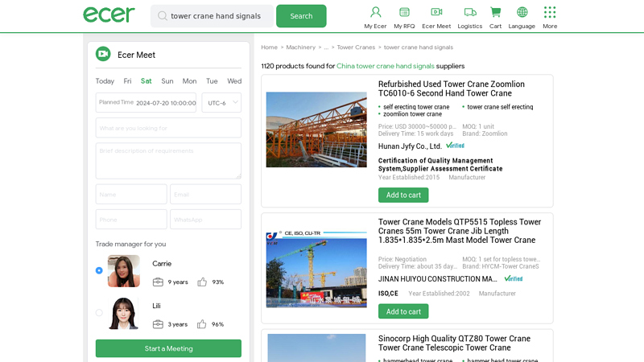Screen dimensions: 644x362
Task: Click Lili's profile photo
Action: click(124, 313)
